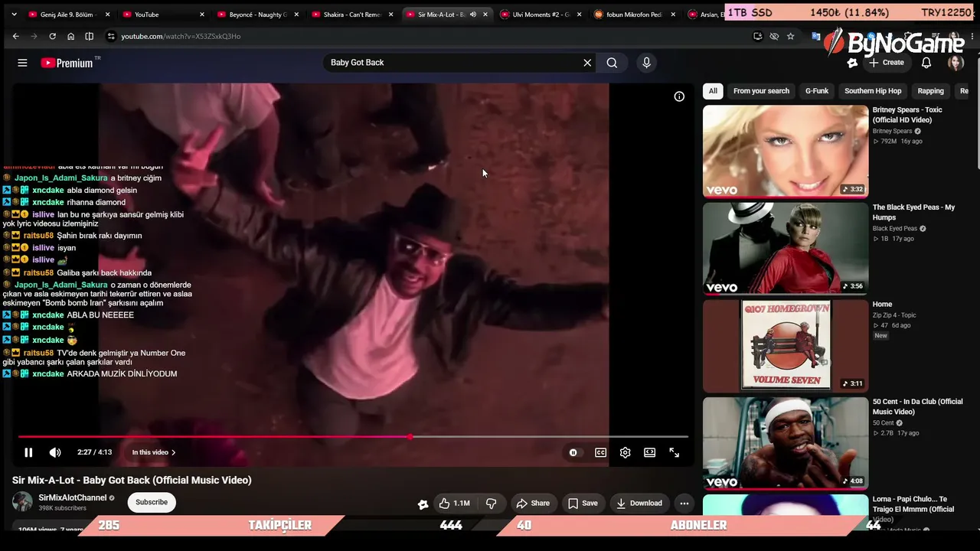Open the browser home page
The height and width of the screenshot is (551, 980).
[70, 36]
